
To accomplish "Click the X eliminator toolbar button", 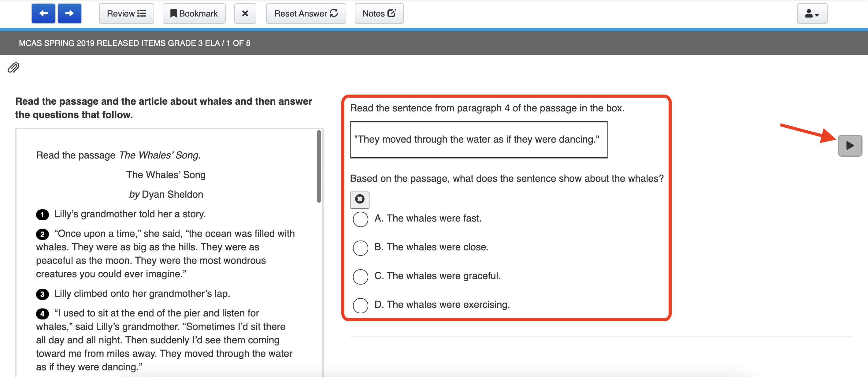I will pyautogui.click(x=245, y=13).
